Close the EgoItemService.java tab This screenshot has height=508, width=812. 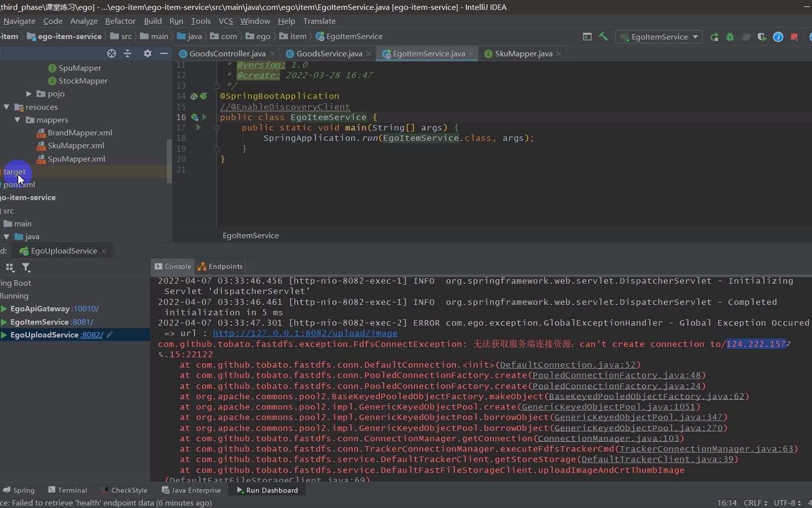tap(471, 53)
